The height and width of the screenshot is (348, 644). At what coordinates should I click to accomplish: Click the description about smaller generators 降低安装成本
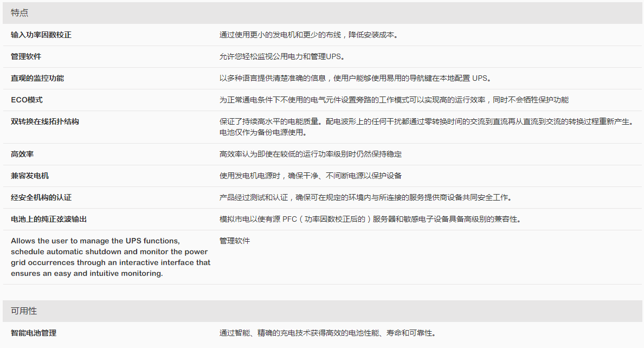coord(309,35)
